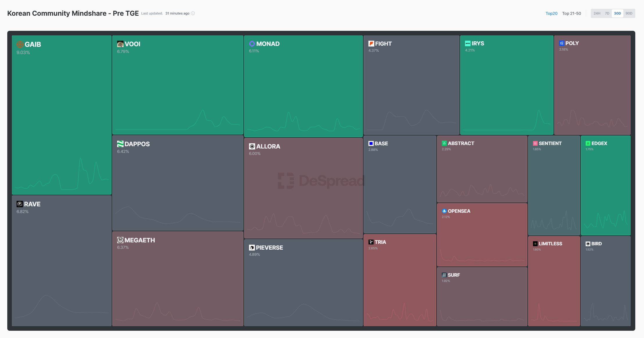Click the MONAD purple diamond icon
This screenshot has width=644, height=338.
point(252,44)
